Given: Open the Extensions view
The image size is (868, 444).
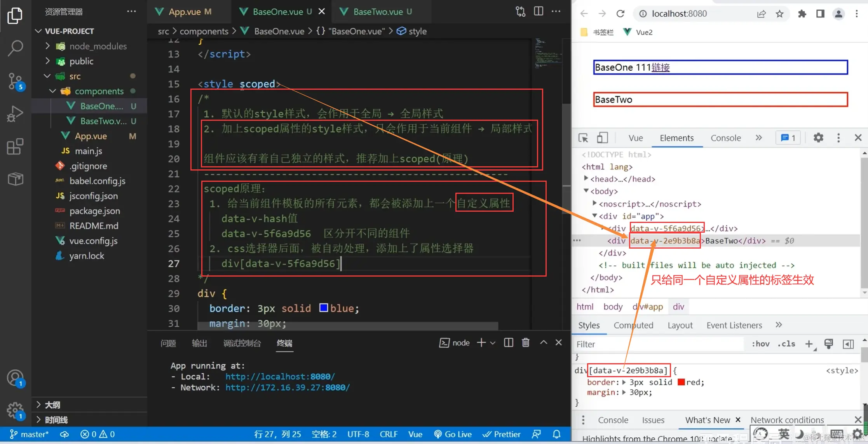Looking at the screenshot, I should [x=15, y=146].
